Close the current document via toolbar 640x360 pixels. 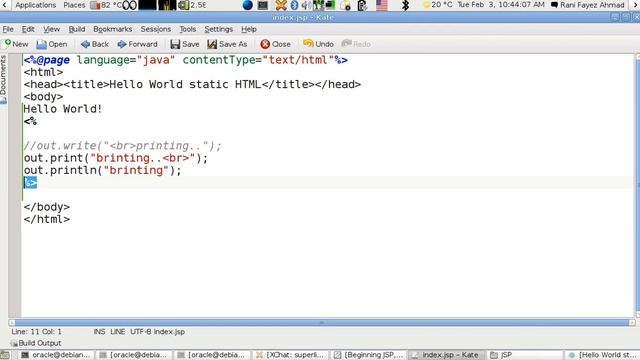276,44
